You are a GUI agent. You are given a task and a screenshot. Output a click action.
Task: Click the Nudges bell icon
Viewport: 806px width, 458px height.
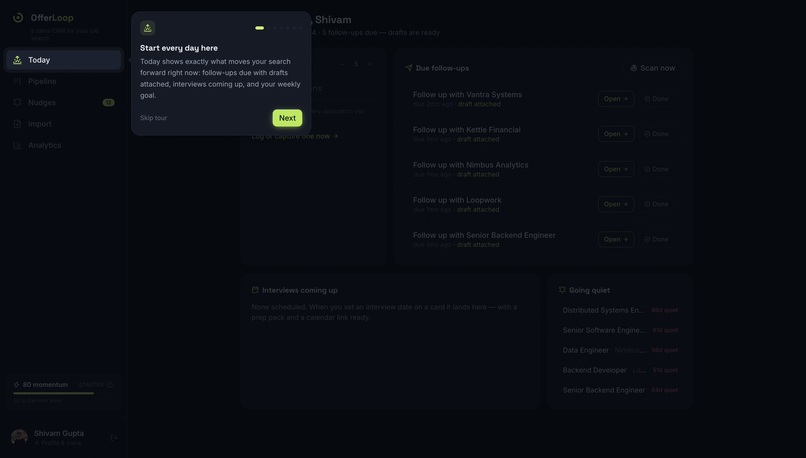click(17, 102)
